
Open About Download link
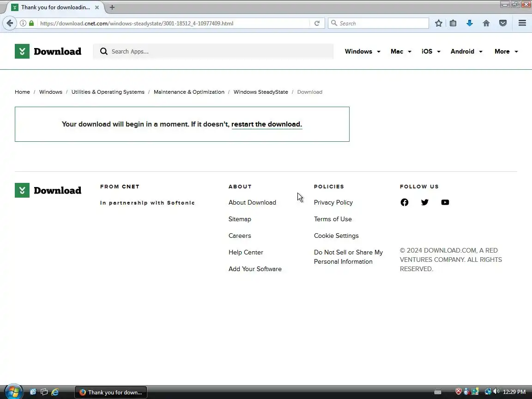click(x=252, y=202)
